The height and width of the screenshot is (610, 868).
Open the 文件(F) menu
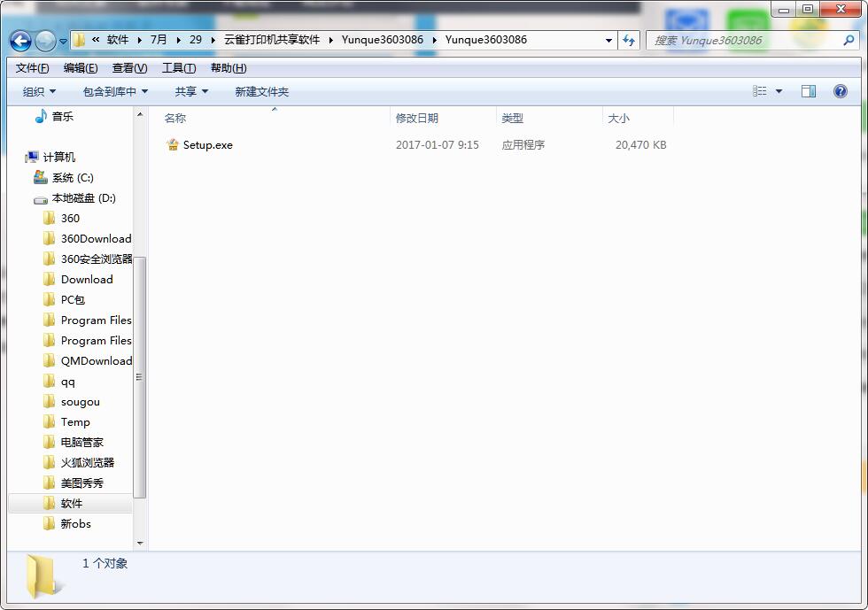[32, 68]
